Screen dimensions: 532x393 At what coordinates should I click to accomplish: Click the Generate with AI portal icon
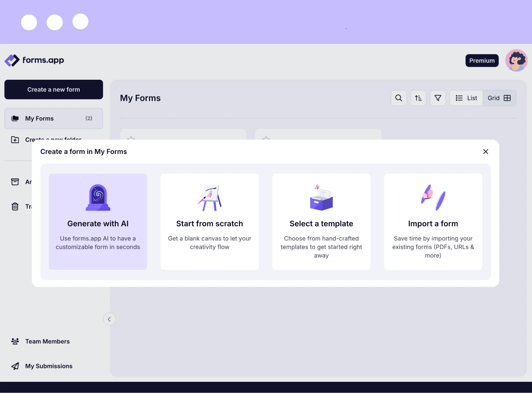pyautogui.click(x=98, y=198)
